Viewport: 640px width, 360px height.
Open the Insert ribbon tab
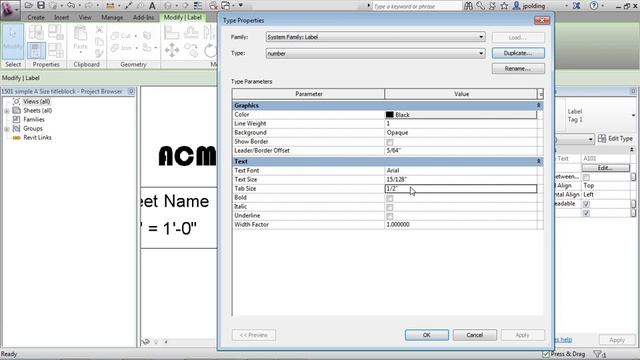pos(61,18)
